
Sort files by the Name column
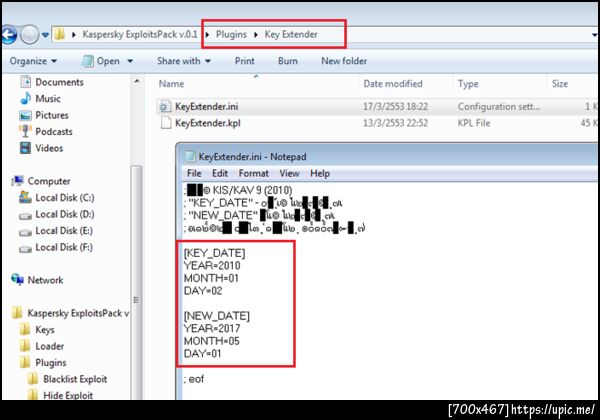coord(171,84)
